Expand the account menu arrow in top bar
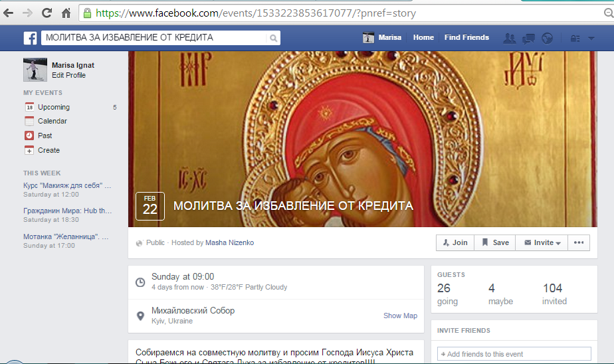This screenshot has width=614, height=364. click(591, 39)
